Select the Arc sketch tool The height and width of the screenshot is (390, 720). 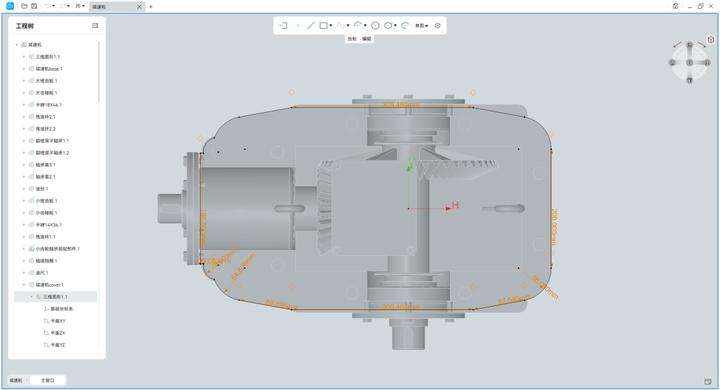pyautogui.click(x=358, y=26)
